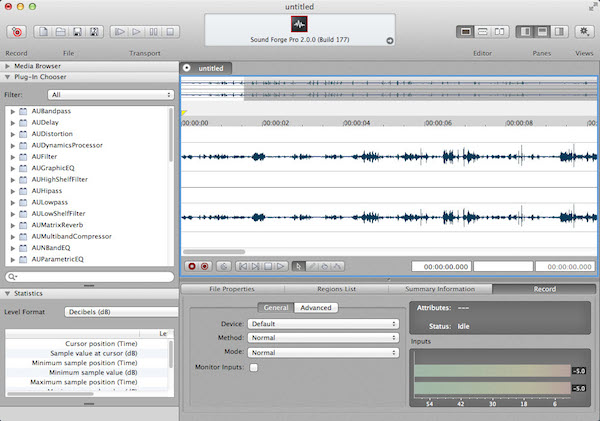
Task: Enable the Monitor Inputs checkbox
Action: pyautogui.click(x=253, y=368)
